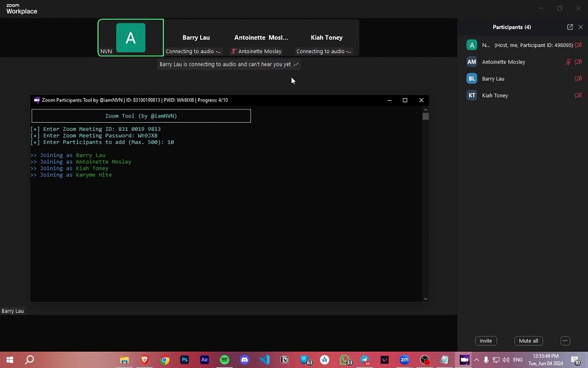Close the Participants panel
The width and height of the screenshot is (588, 368).
[580, 27]
